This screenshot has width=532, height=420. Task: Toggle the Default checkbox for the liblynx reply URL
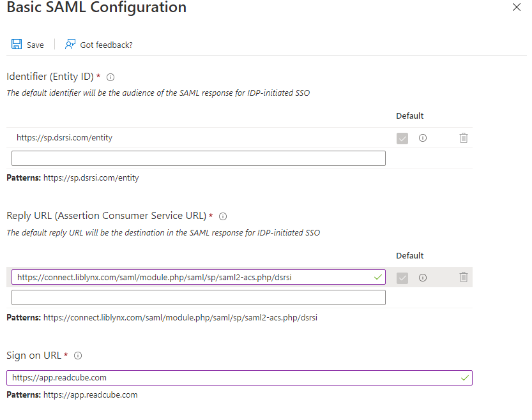tap(402, 277)
